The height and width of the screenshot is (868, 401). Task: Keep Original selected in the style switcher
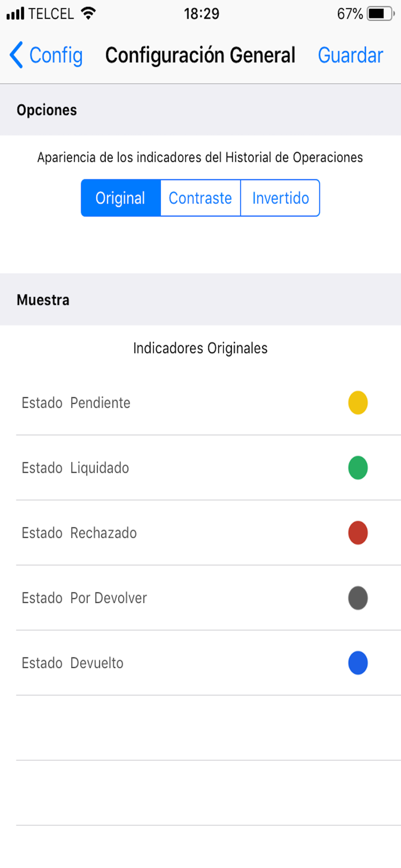pos(120,198)
